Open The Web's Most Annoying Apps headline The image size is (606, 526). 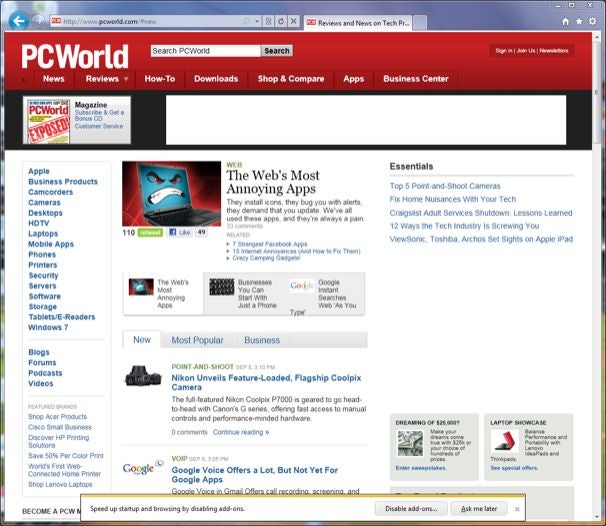point(273,182)
